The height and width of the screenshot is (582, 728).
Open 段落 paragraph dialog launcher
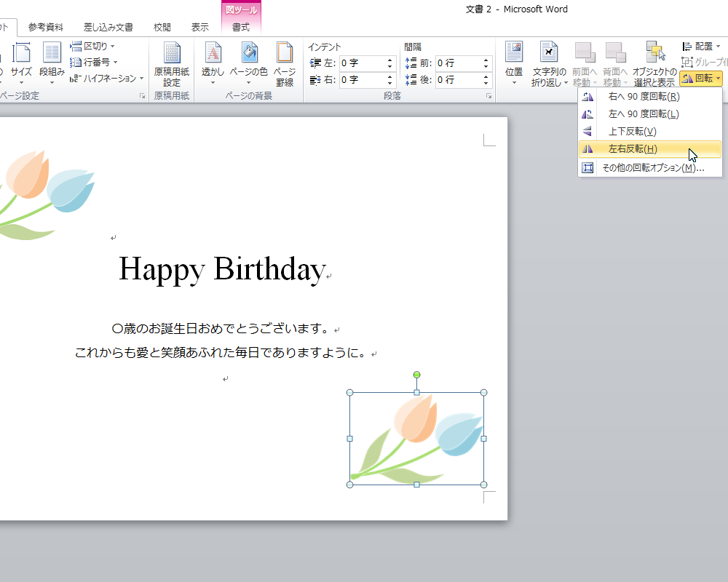point(488,96)
